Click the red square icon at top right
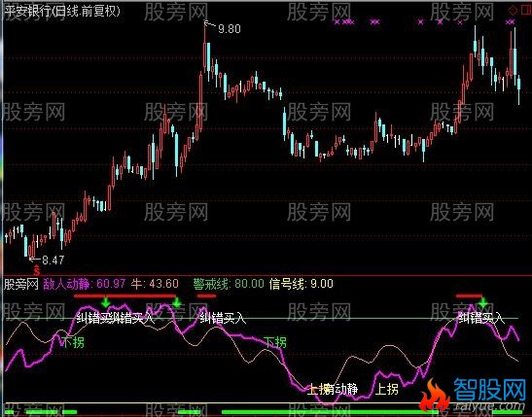Image resolution: width=532 pixels, height=417 pixels. [x=525, y=10]
